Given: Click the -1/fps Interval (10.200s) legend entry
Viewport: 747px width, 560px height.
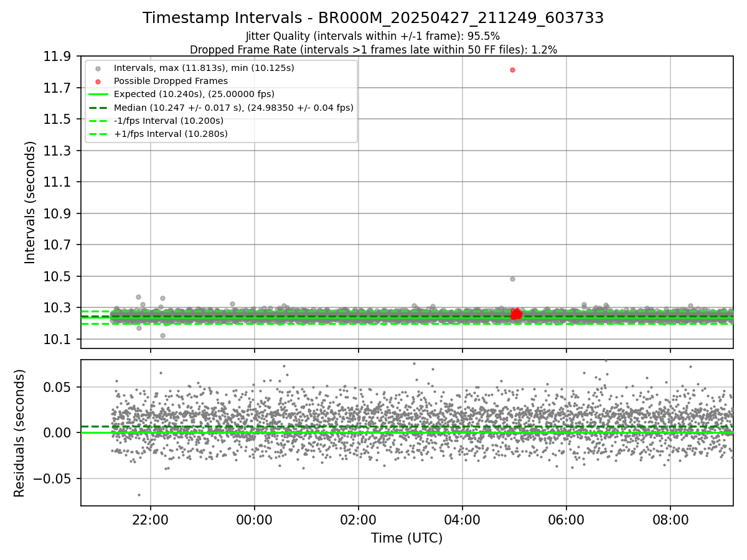Looking at the screenshot, I should [x=156, y=121].
